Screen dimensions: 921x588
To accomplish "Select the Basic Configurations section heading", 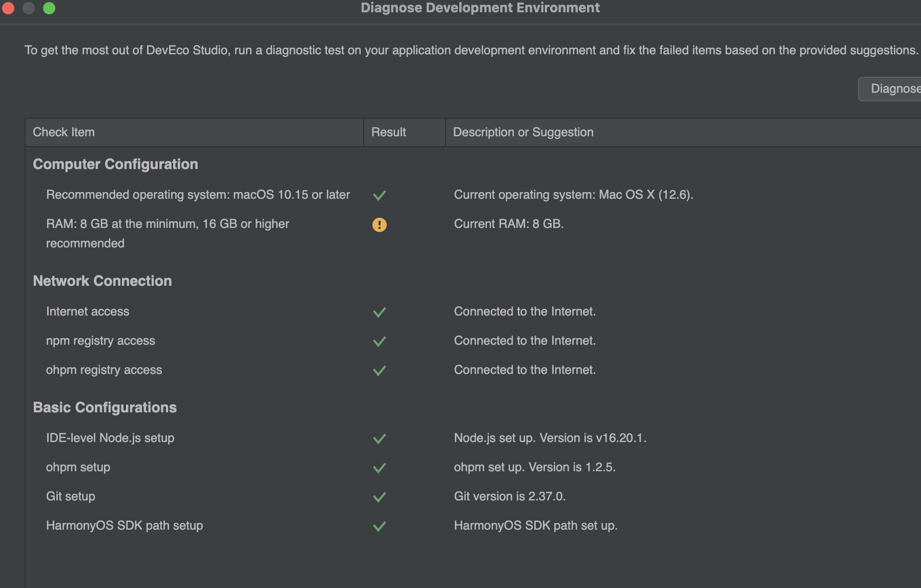I will [104, 407].
